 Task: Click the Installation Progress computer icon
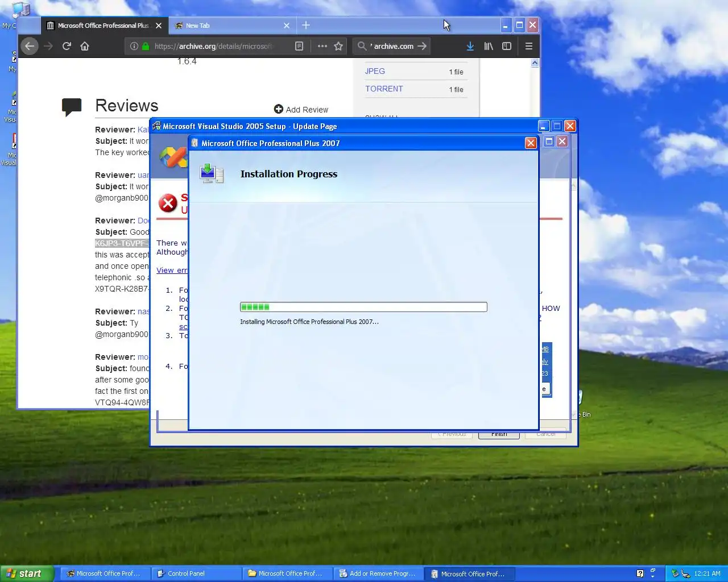click(212, 174)
